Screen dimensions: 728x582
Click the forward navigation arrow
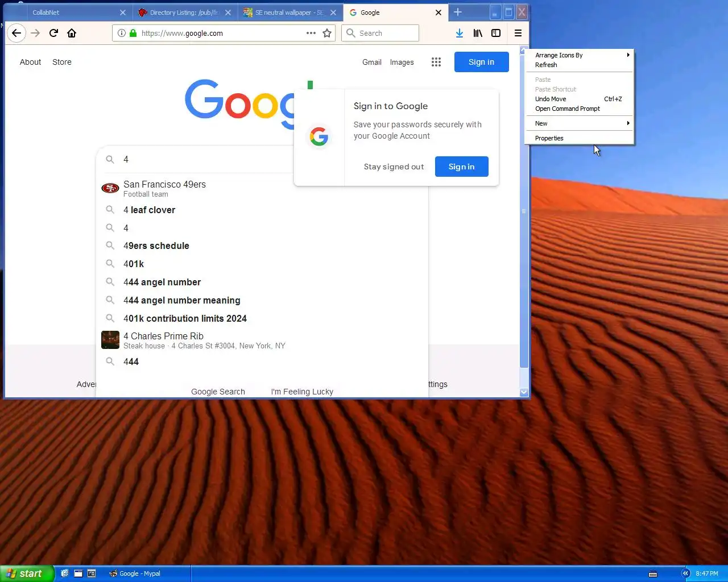(35, 33)
